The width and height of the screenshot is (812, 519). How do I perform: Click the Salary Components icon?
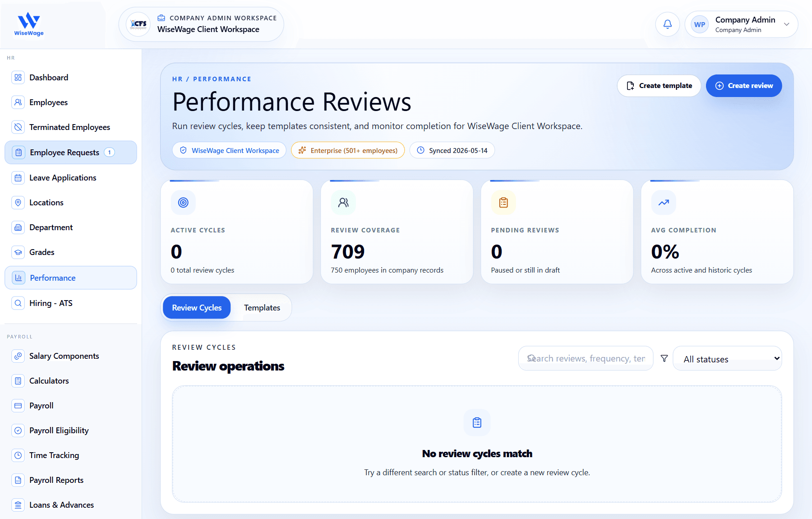(18, 356)
